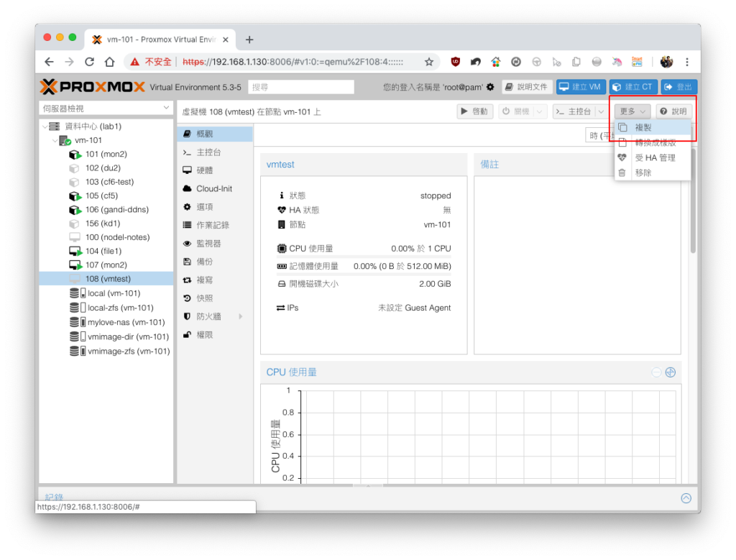736x560 pixels.
Task: Click the user settings gear icon next to root@pam
Action: [490, 87]
